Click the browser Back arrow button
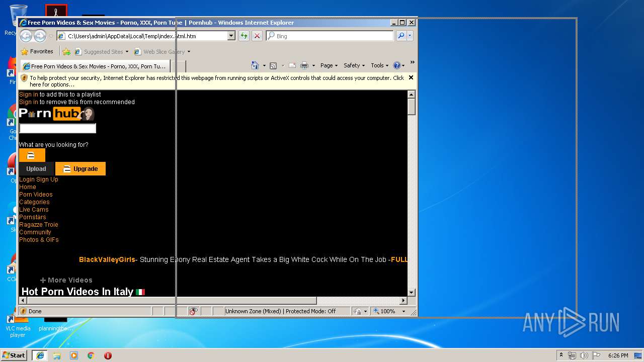 (26, 36)
